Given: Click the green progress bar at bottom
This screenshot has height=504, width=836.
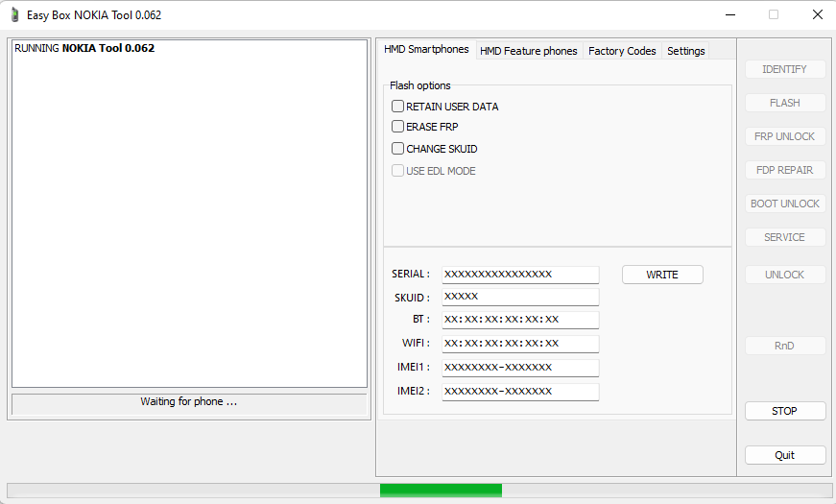Looking at the screenshot, I should tap(441, 491).
